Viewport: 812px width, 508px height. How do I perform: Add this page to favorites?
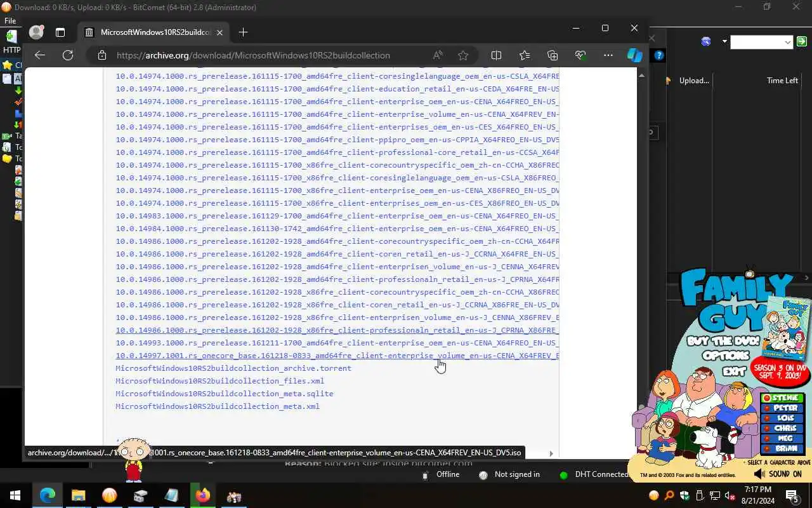pyautogui.click(x=463, y=55)
